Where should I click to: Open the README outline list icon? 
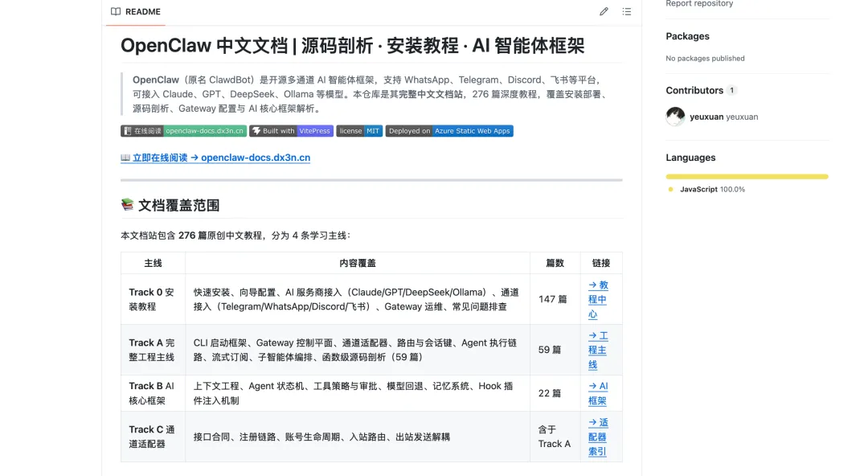[626, 11]
